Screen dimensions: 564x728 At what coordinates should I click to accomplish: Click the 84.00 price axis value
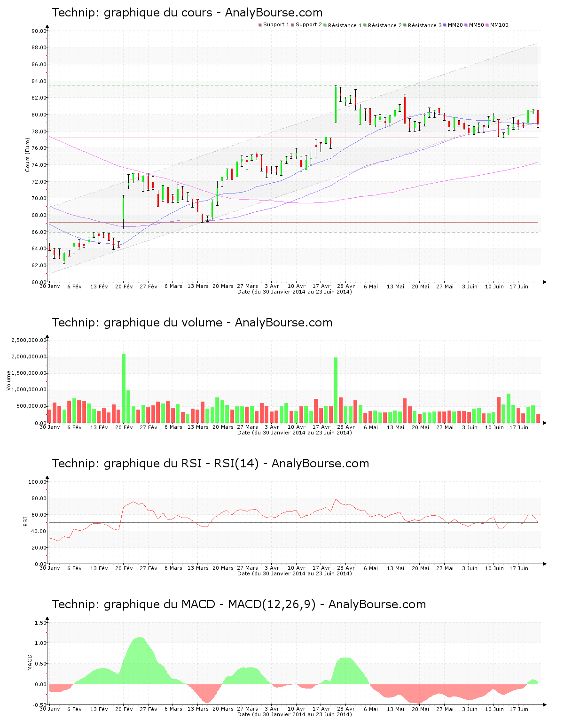tap(39, 81)
